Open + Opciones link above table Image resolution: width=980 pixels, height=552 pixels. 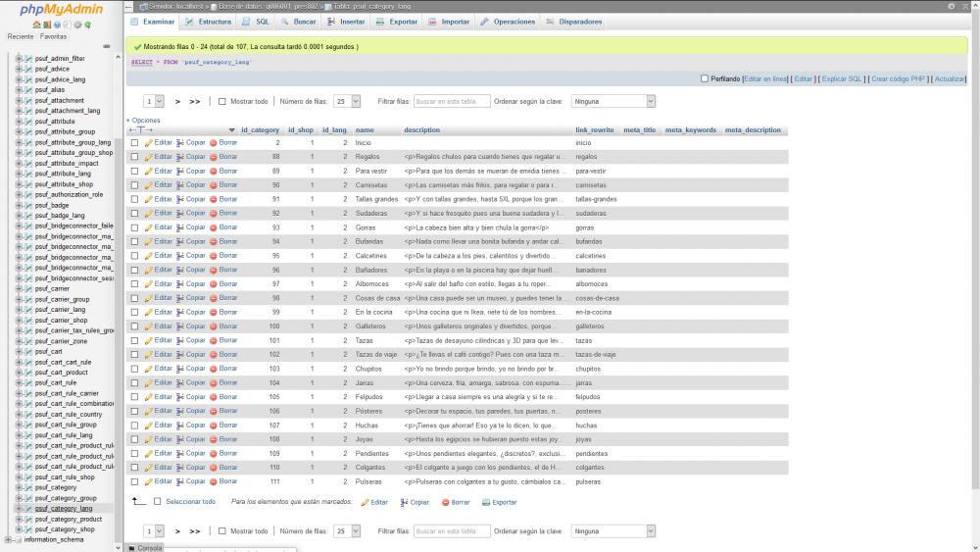click(x=143, y=120)
